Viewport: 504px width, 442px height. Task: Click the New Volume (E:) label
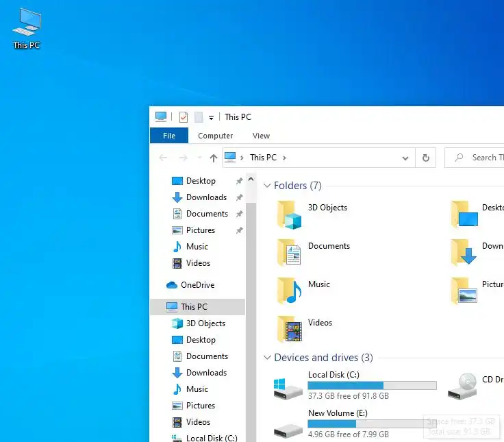tap(338, 413)
